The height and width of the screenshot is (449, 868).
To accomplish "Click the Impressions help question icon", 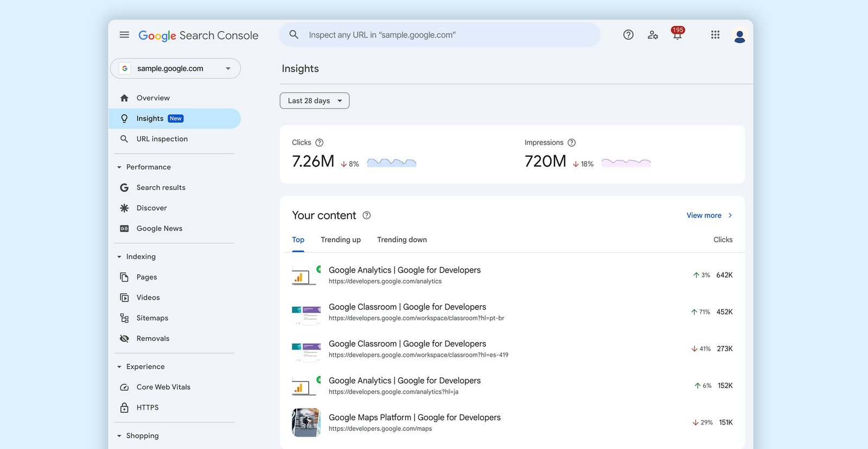I will click(x=571, y=143).
